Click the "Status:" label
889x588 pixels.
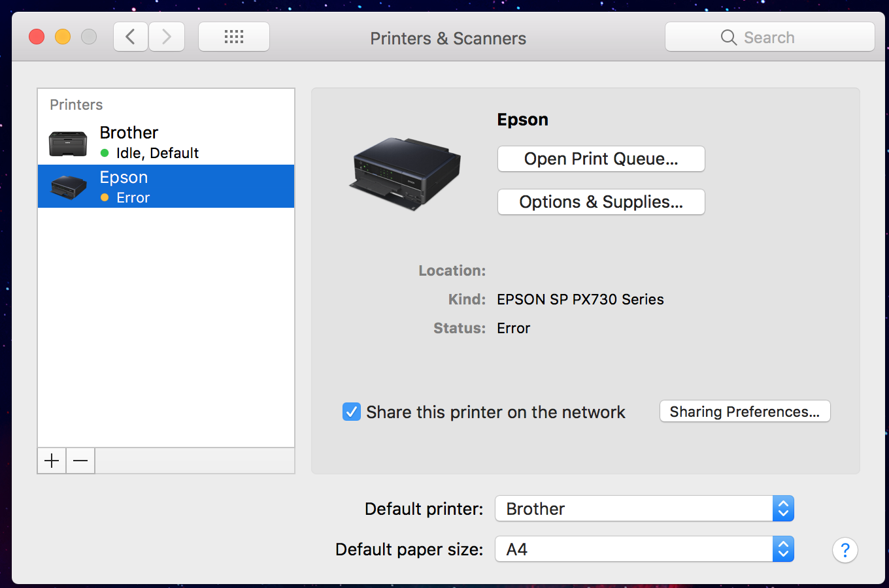point(460,328)
